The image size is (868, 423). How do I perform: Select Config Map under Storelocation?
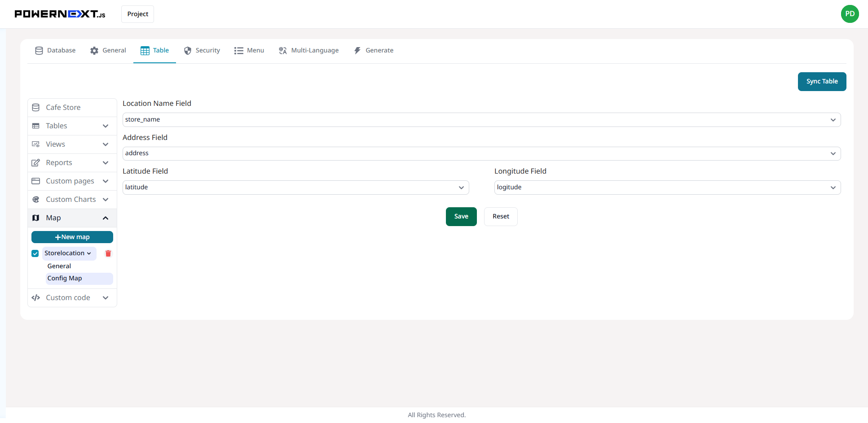pyautogui.click(x=79, y=279)
